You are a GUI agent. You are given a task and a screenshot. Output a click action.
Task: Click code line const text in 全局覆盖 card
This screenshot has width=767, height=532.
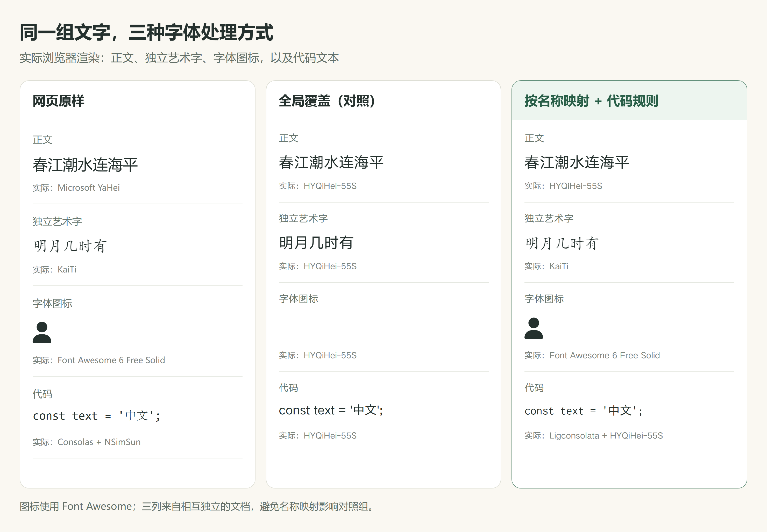331,410
